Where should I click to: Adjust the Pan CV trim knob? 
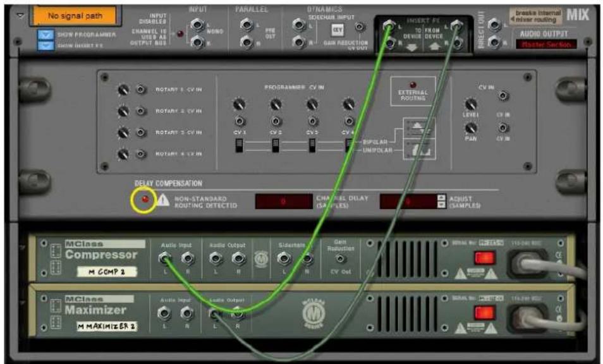[471, 128]
